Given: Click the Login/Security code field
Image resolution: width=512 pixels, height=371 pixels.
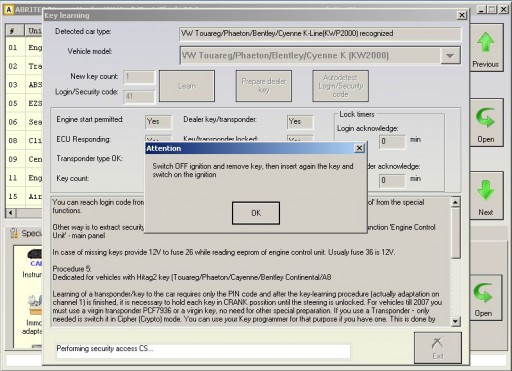Looking at the screenshot, I should click(x=139, y=97).
